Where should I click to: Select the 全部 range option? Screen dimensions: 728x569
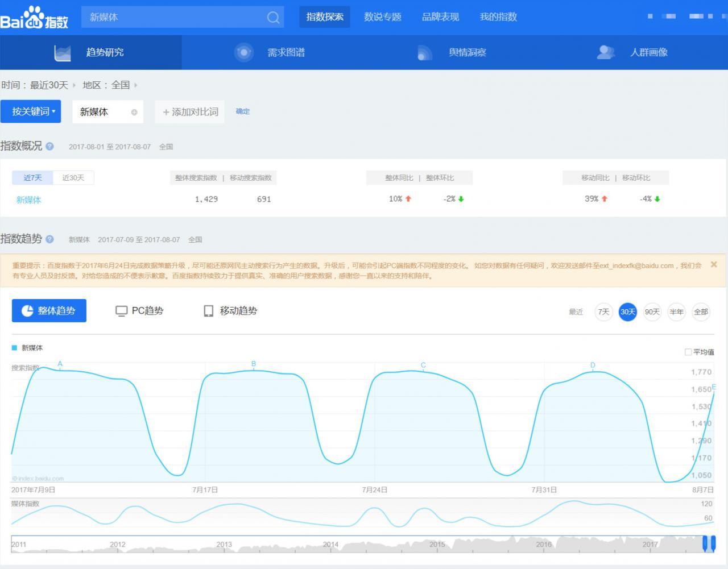(x=701, y=312)
